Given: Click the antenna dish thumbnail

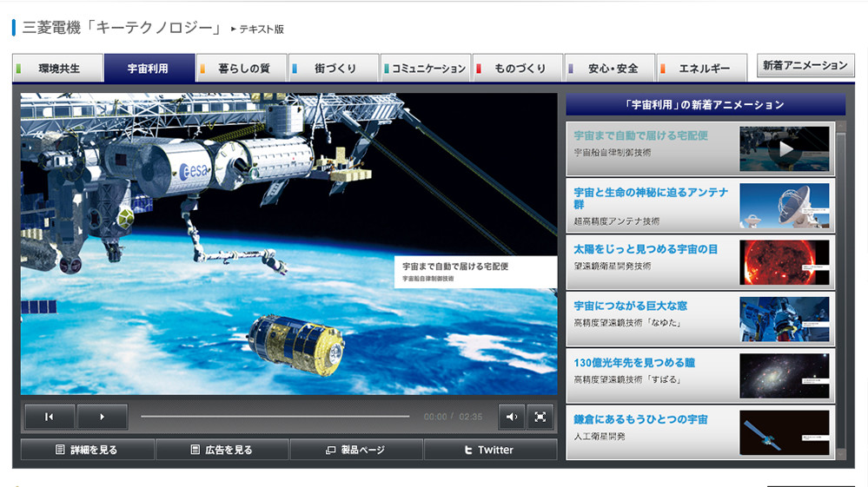Looking at the screenshot, I should (785, 206).
